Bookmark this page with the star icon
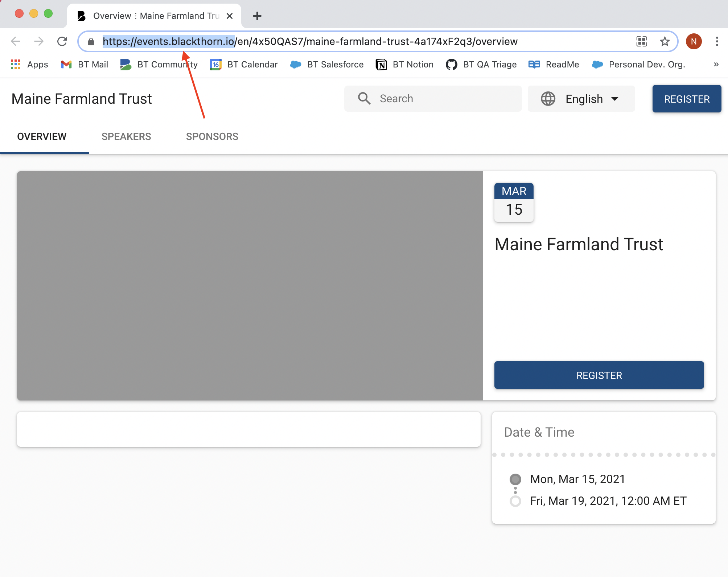This screenshot has height=577, width=728. tap(665, 41)
